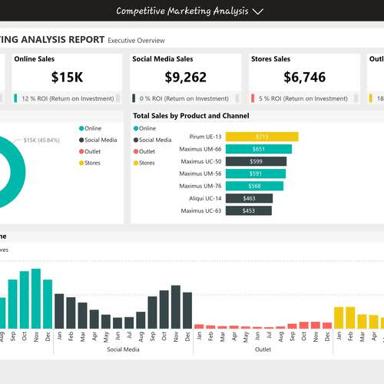Viewport: 384px width, 384px height.
Task: Click the teal Maximus UM-56 $591 bar
Action: 256,174
